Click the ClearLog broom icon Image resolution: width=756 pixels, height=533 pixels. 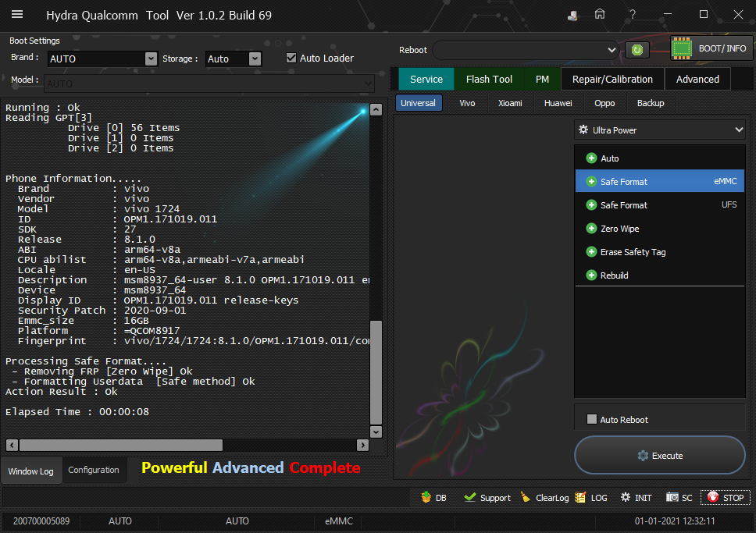click(525, 497)
